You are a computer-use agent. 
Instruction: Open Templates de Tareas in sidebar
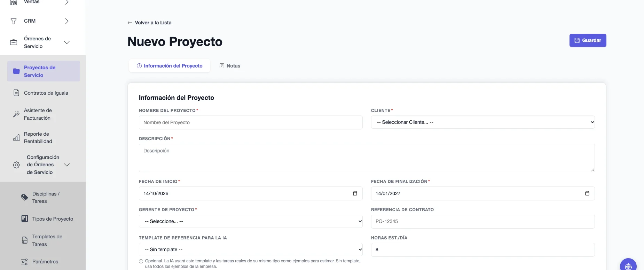(47, 240)
